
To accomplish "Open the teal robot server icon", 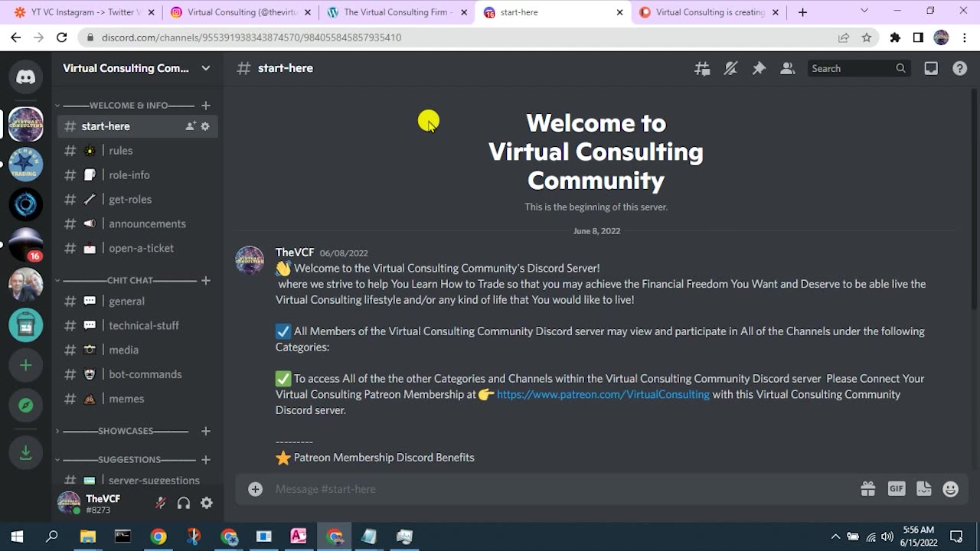I will pyautogui.click(x=25, y=325).
